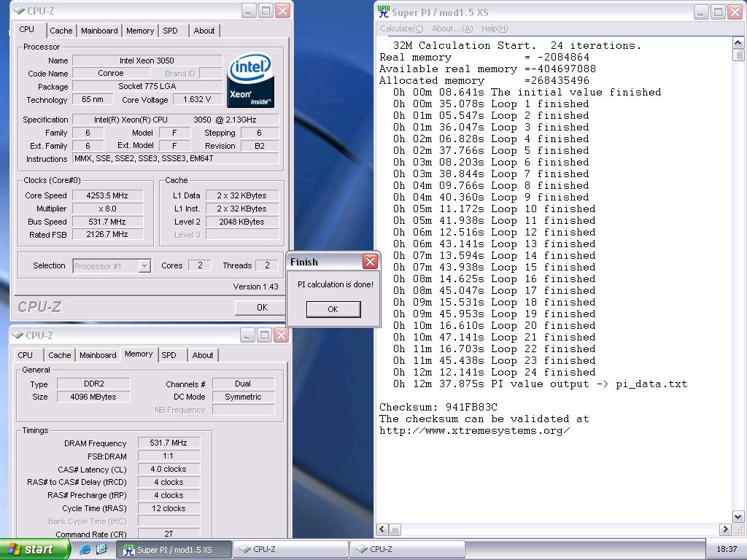
Task: Click the Checksum: 941FB83C line
Action: pos(438,407)
